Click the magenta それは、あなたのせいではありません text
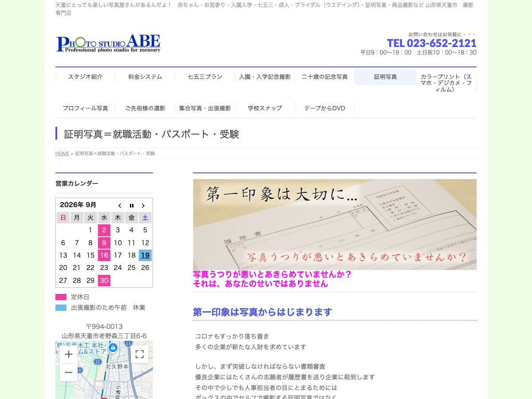Screen dimensions: 532x399 point(261,284)
